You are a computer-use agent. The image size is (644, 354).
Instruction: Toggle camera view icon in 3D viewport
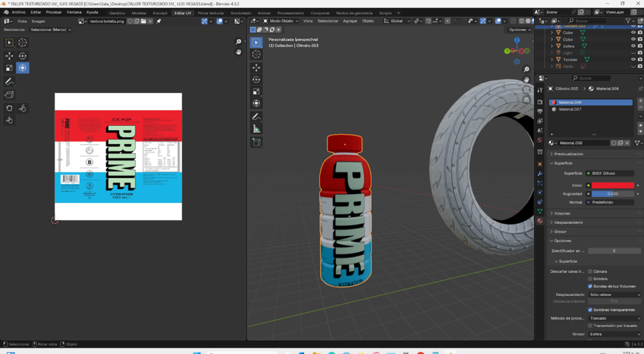pos(526,90)
